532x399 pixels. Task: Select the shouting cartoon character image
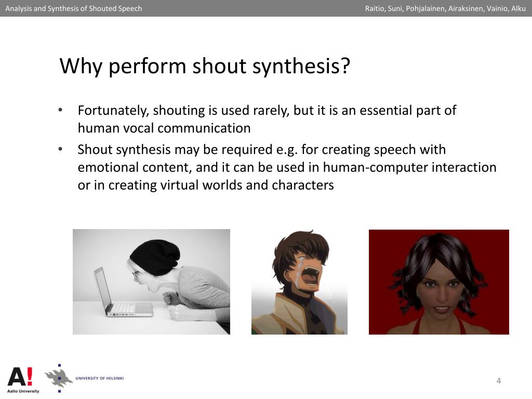tap(299, 282)
